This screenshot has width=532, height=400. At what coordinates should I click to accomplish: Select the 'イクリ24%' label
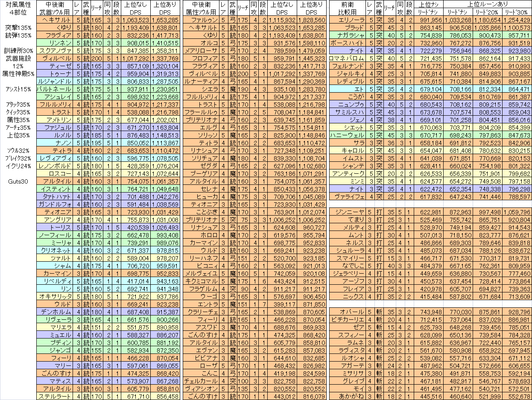(18, 166)
